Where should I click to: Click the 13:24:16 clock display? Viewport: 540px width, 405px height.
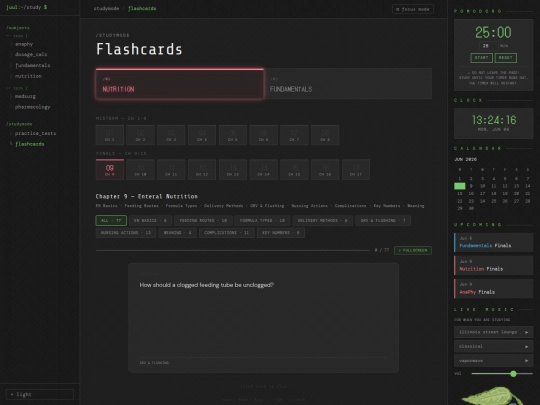point(494,120)
